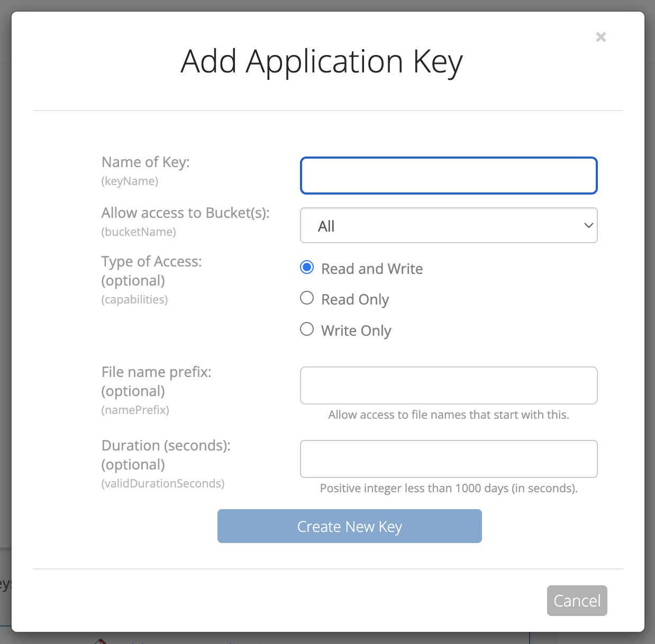This screenshot has width=655, height=644.
Task: Click the file name prefix helper text
Action: tap(449, 415)
